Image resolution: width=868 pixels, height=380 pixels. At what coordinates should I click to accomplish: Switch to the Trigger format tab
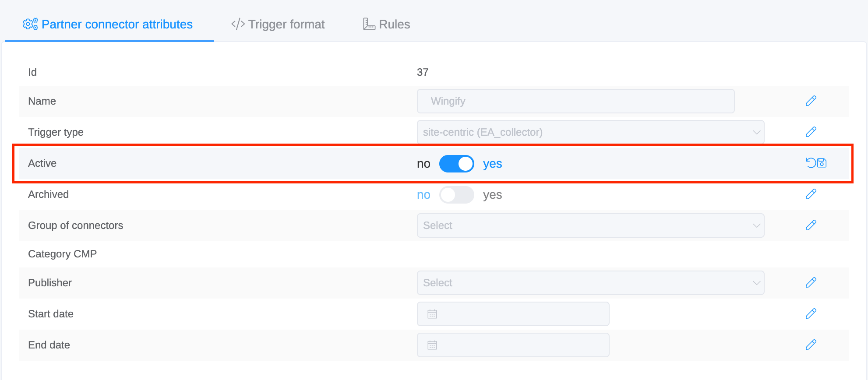coord(278,25)
